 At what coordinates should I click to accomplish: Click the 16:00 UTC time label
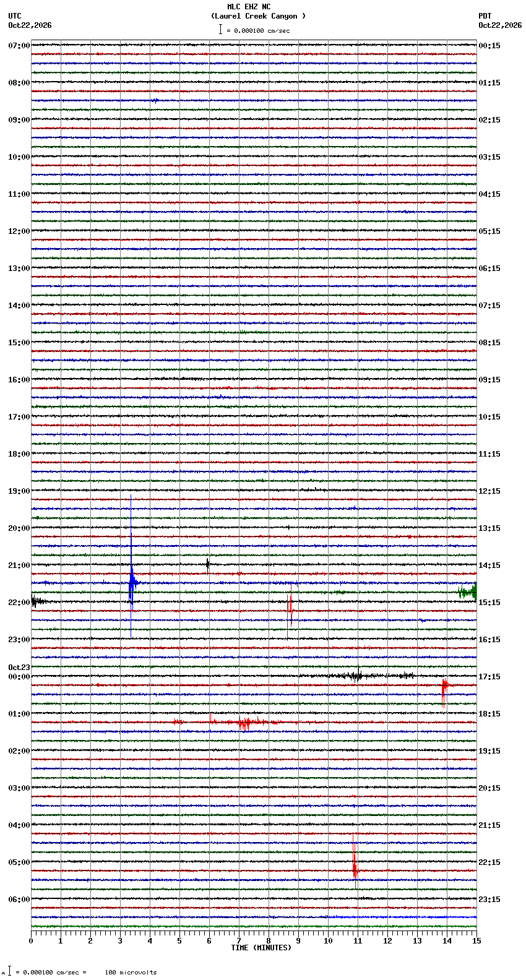pyautogui.click(x=19, y=380)
